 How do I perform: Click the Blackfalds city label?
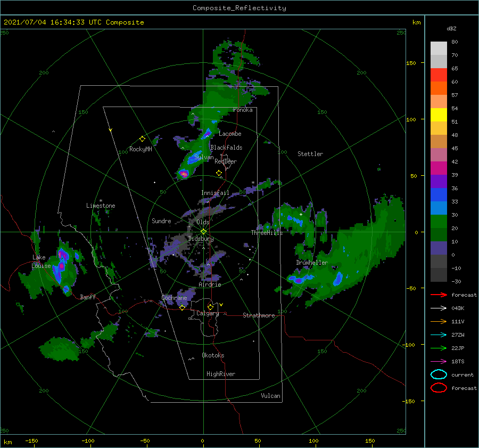click(x=226, y=148)
